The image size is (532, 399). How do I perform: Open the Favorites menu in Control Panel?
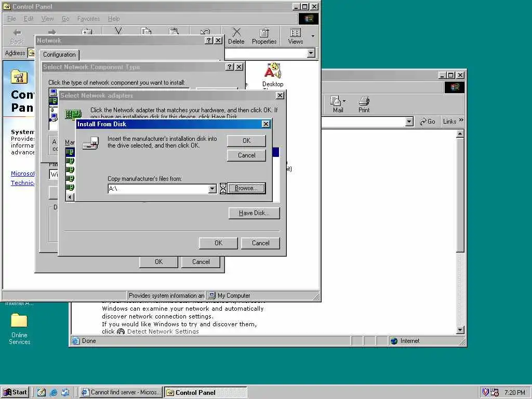pos(88,19)
